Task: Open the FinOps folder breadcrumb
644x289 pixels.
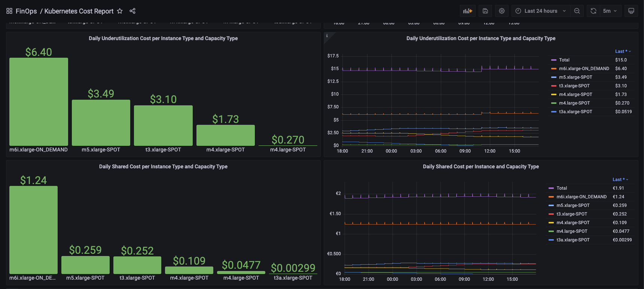Action: tap(26, 11)
